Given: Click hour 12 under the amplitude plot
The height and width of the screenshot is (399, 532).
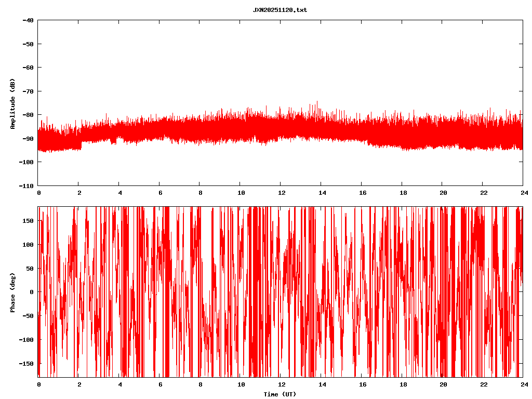Looking at the screenshot, I should click(281, 193).
